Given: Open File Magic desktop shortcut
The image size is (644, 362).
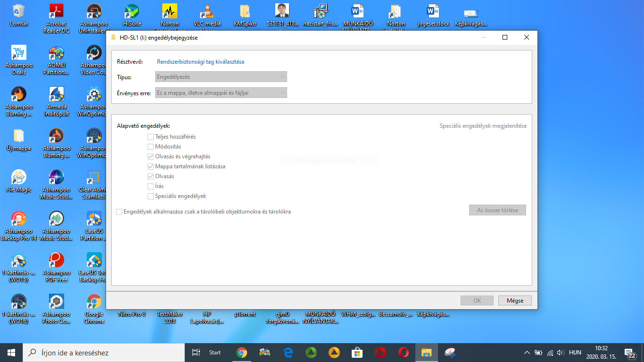Looking at the screenshot, I should coord(19,181).
